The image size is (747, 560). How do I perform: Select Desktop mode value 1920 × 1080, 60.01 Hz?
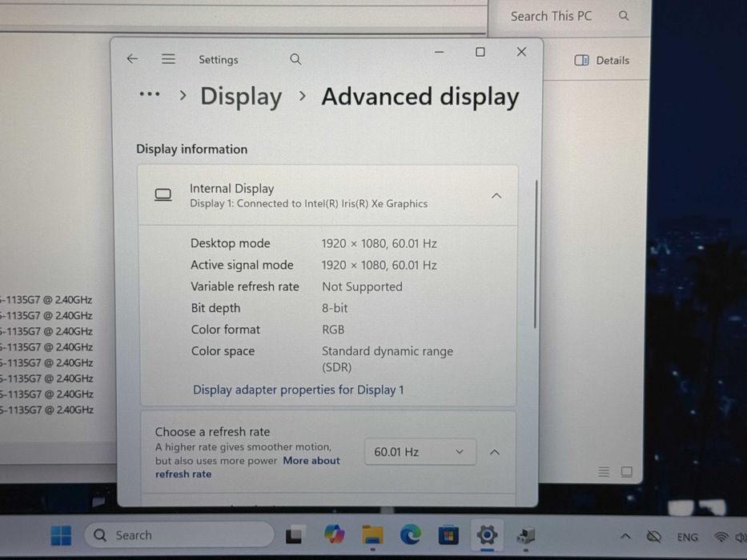pyautogui.click(x=380, y=244)
